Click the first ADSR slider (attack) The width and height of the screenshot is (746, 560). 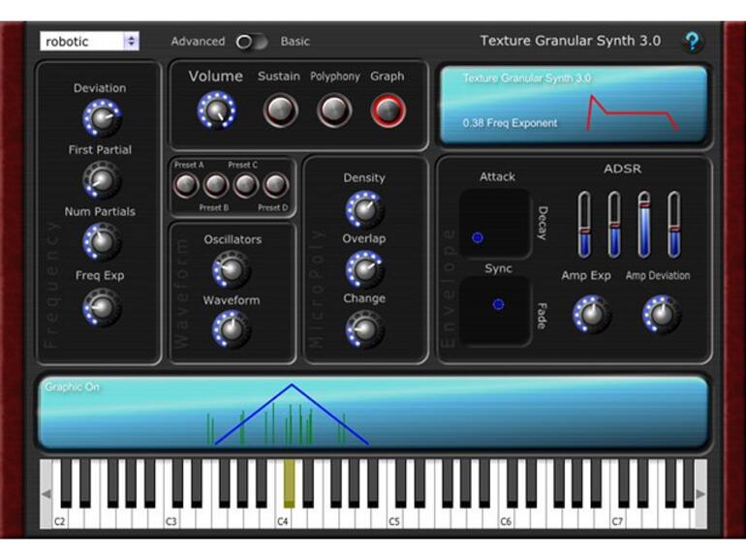coord(584,225)
